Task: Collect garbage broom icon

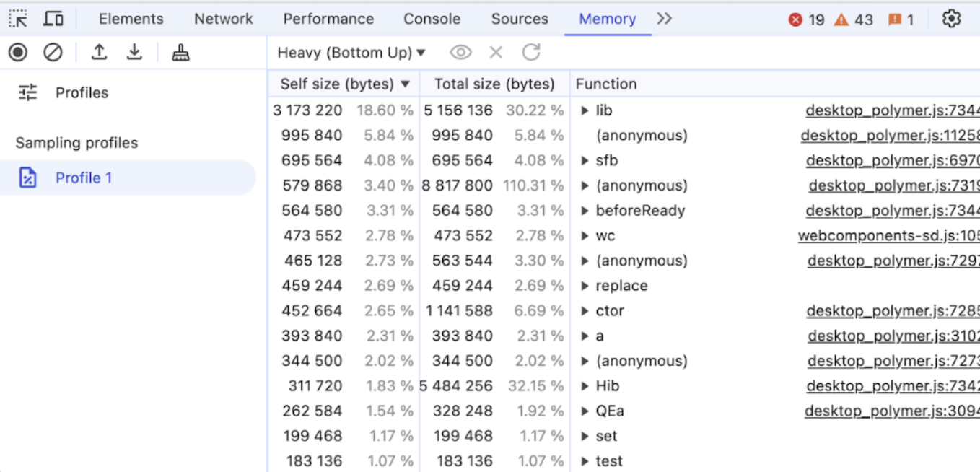Action: tap(180, 52)
